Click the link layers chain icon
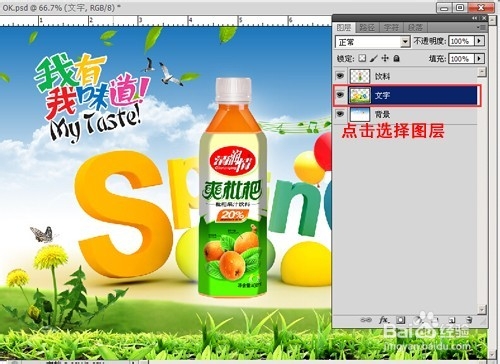The width and height of the screenshot is (500, 364). pos(366,320)
